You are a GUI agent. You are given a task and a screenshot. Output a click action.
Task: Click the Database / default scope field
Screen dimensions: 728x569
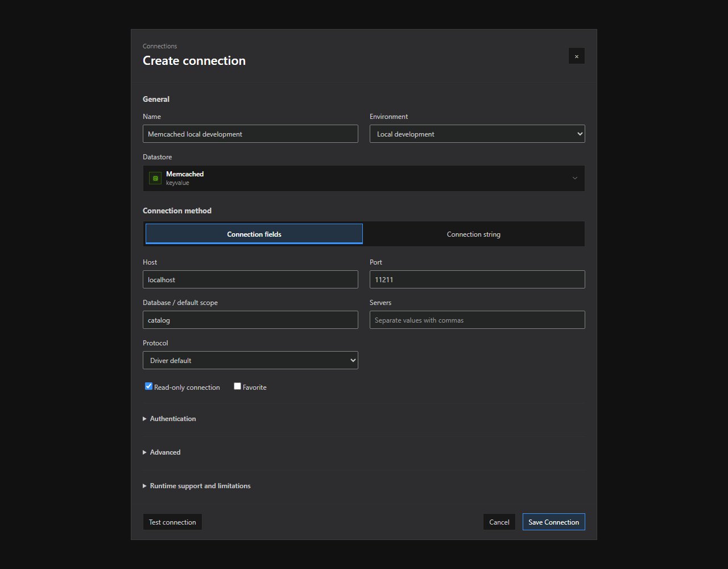click(250, 320)
